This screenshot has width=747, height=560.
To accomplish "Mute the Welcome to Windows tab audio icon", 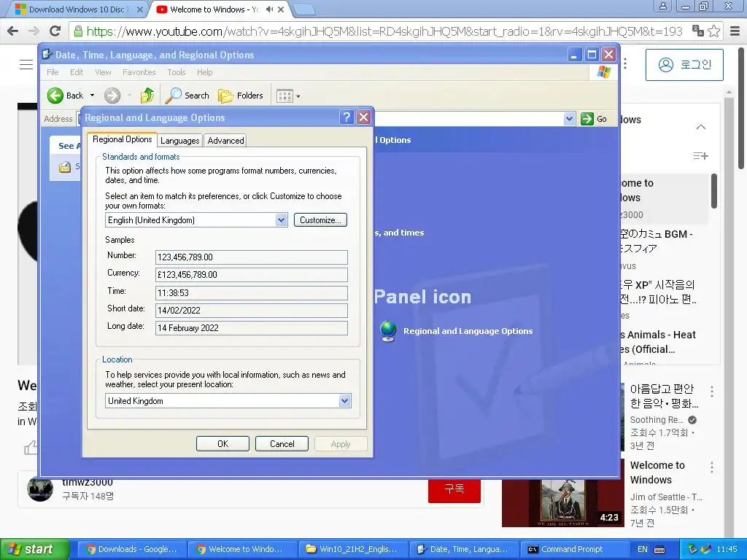I will [269, 9].
